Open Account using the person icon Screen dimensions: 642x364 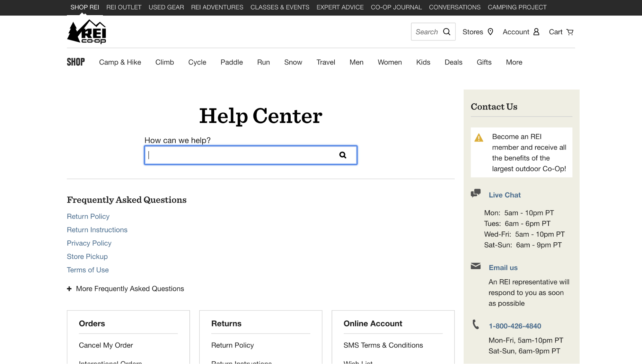[536, 31]
